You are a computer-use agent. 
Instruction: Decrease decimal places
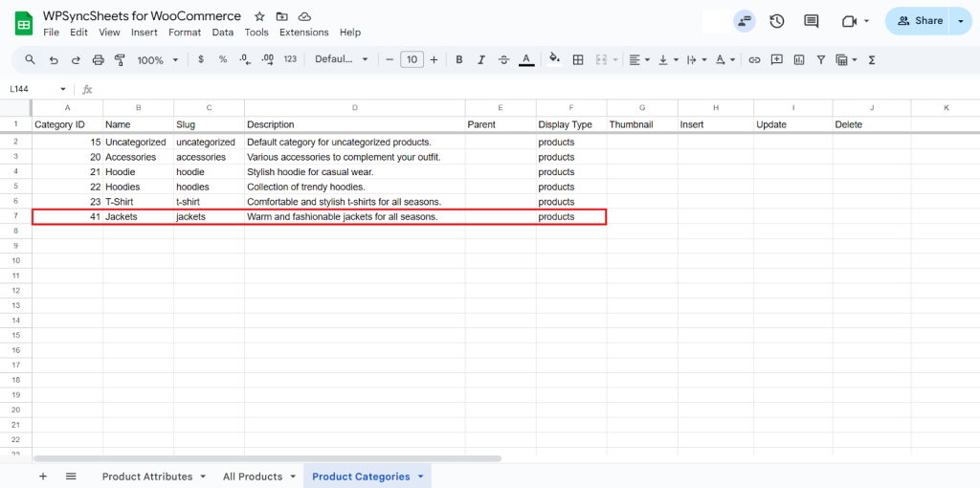pos(245,59)
